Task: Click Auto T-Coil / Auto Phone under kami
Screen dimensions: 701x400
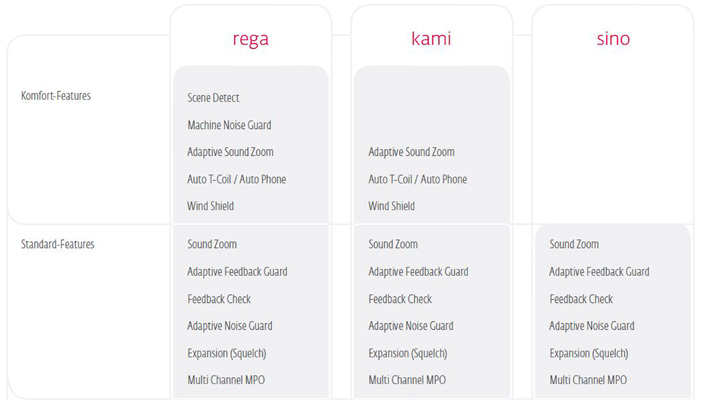Action: click(418, 179)
